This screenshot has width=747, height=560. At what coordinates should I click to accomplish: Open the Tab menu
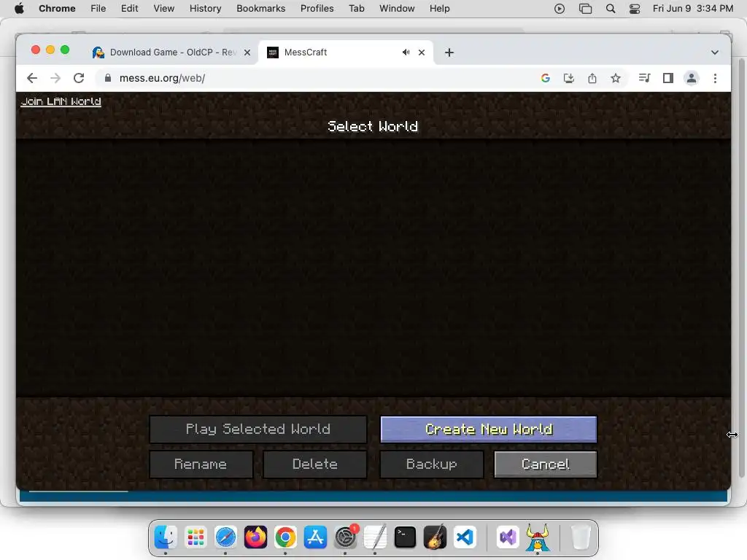click(356, 9)
